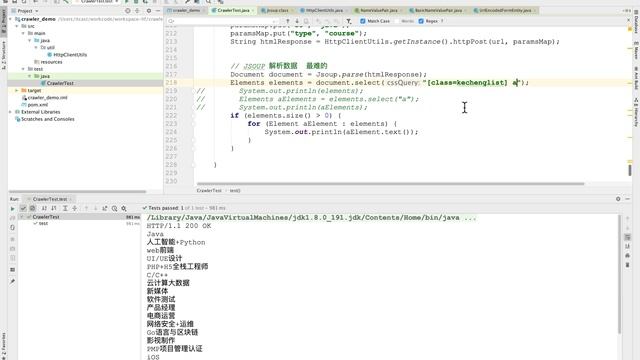Select crawler_demo.iml file
Screen dimensions: 640x360
click(47, 98)
